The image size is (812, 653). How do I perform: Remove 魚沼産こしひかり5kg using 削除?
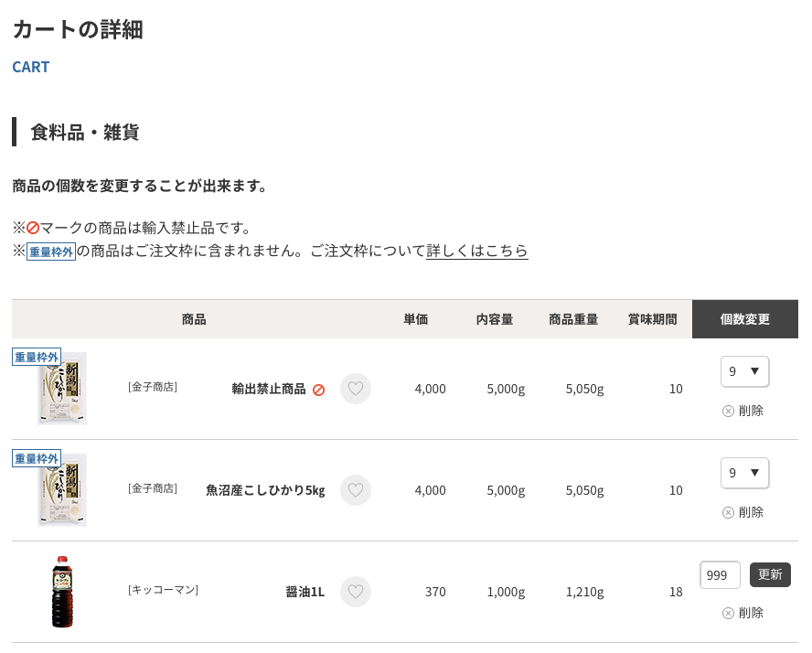[x=743, y=512]
